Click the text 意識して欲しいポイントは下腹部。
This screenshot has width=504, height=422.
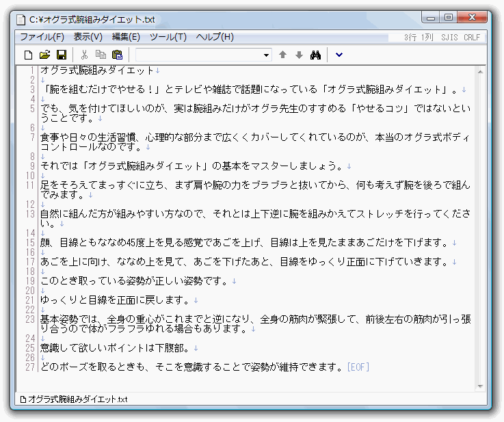[116, 348]
